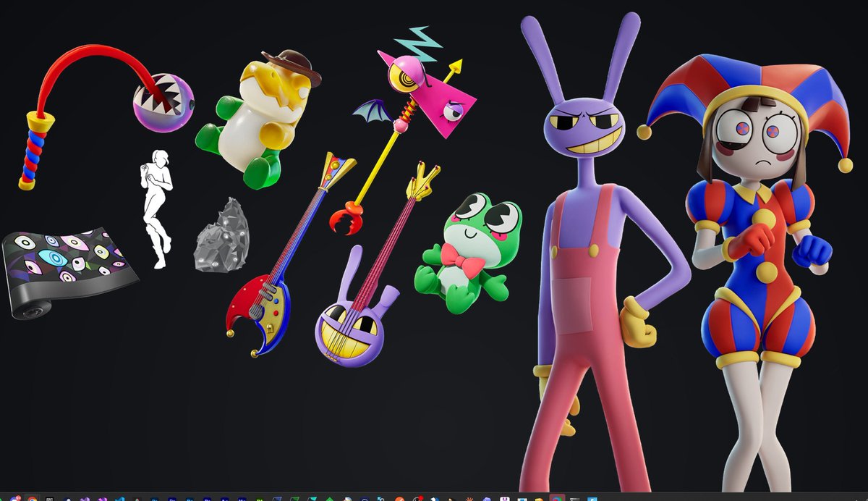The height and width of the screenshot is (501, 868).
Task: Select the white dancing emote silhouette
Action: coord(155,209)
